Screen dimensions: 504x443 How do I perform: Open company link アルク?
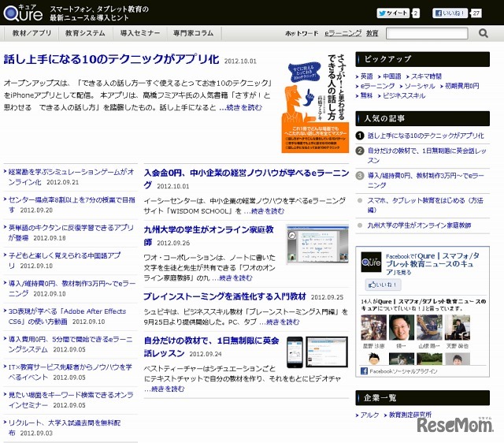369,415
